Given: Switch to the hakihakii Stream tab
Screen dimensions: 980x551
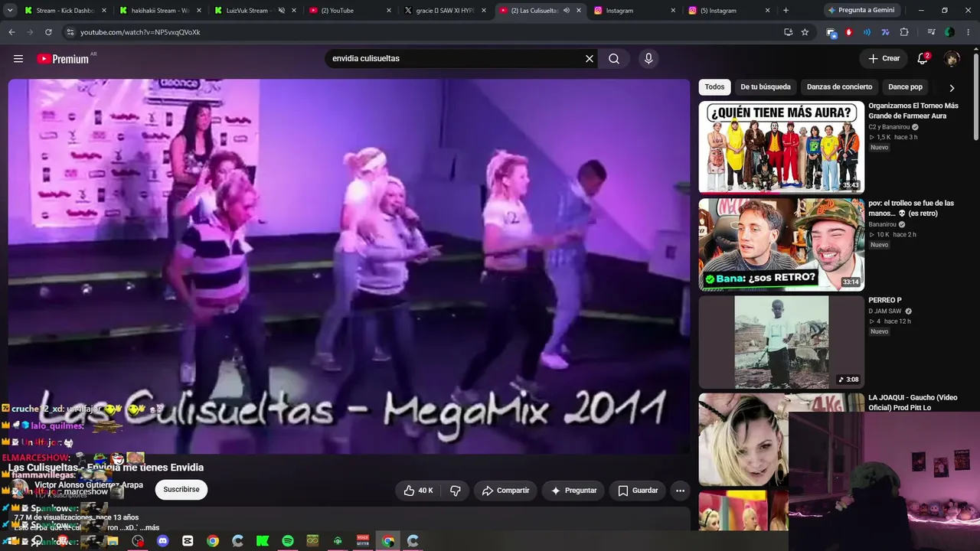Looking at the screenshot, I should pos(158,11).
